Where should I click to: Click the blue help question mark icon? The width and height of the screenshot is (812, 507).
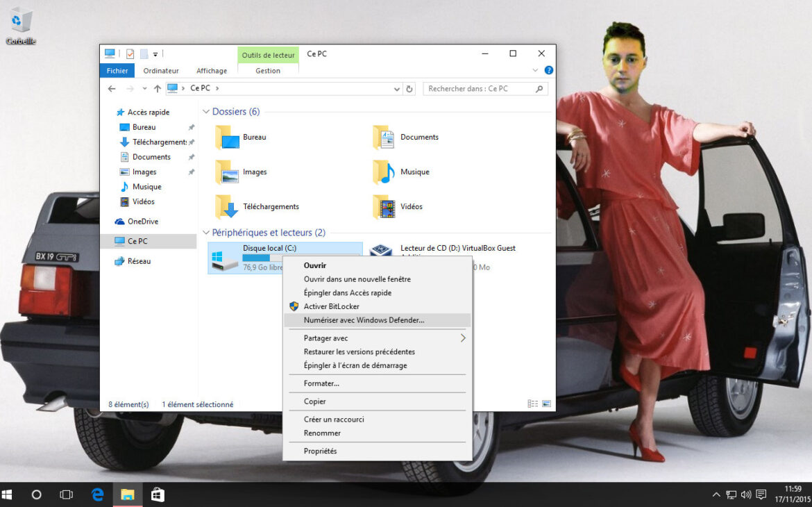548,70
